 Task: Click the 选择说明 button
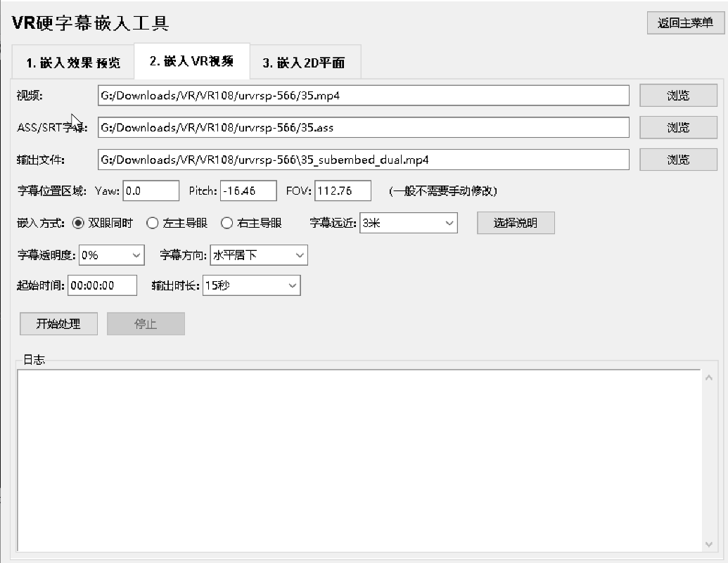pos(516,224)
